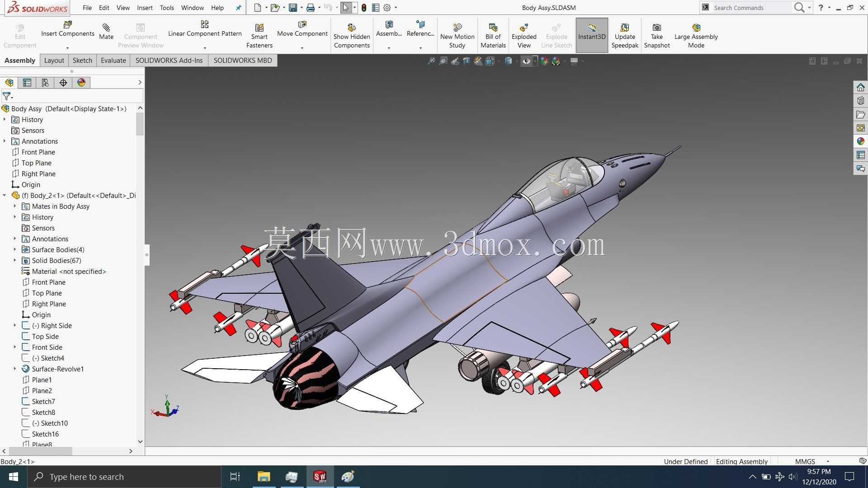Viewport: 868px width, 488px height.
Task: Expand Mates in Body Assy
Action: click(15, 206)
